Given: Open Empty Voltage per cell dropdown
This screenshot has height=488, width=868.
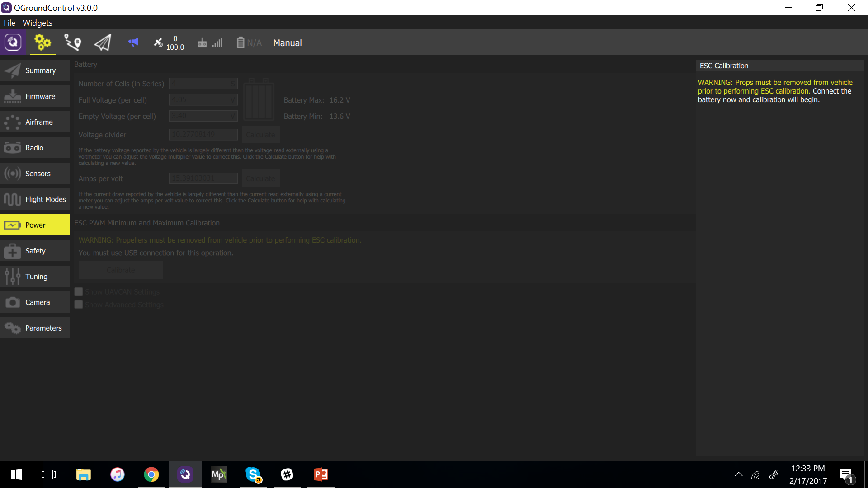Looking at the screenshot, I should click(x=203, y=116).
